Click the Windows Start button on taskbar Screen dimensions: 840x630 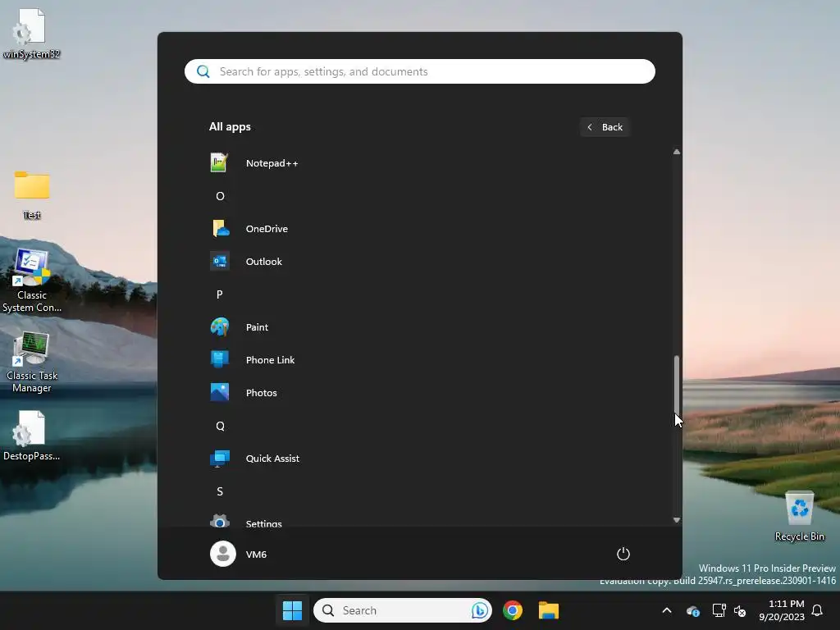tap(293, 610)
